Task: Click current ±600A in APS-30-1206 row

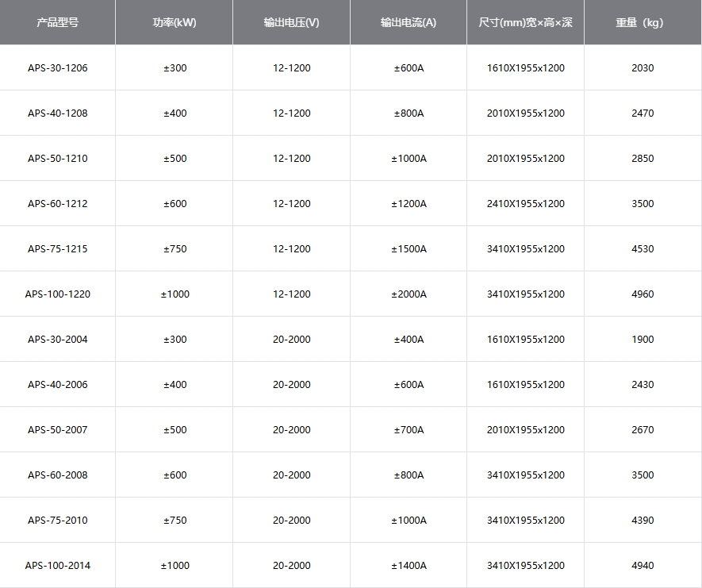Action: pos(409,68)
